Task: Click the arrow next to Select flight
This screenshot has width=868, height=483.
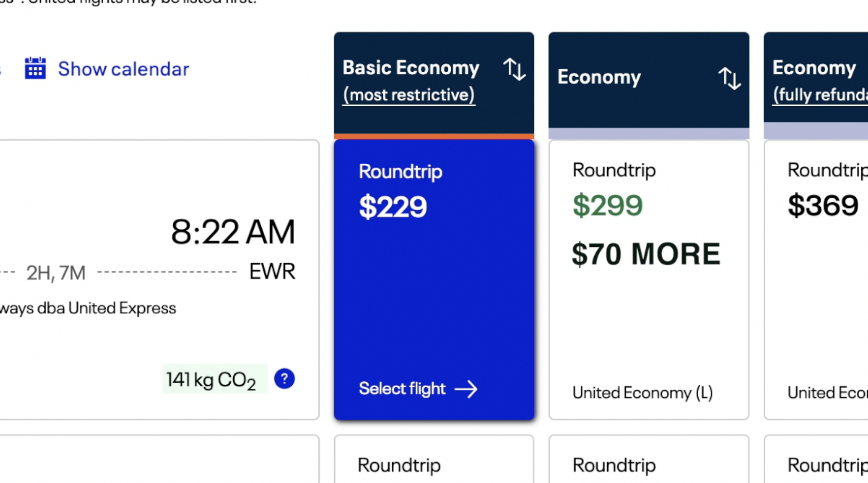Action: 466,389
